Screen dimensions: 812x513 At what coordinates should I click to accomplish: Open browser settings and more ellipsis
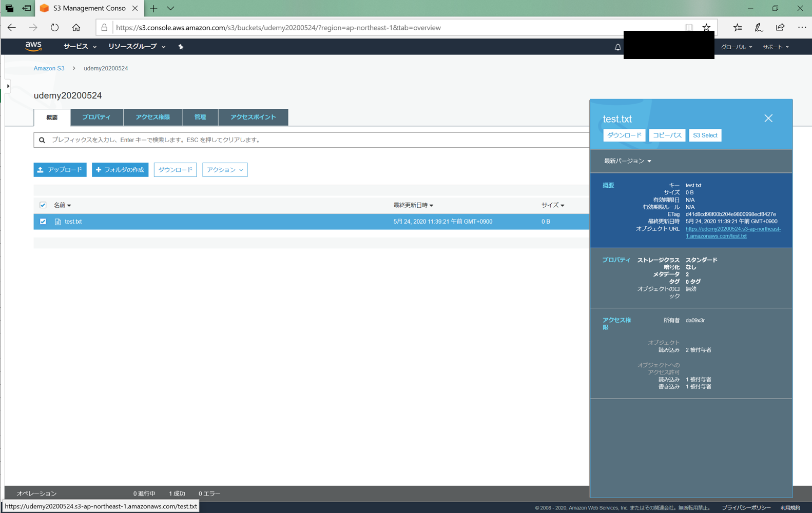(x=802, y=28)
